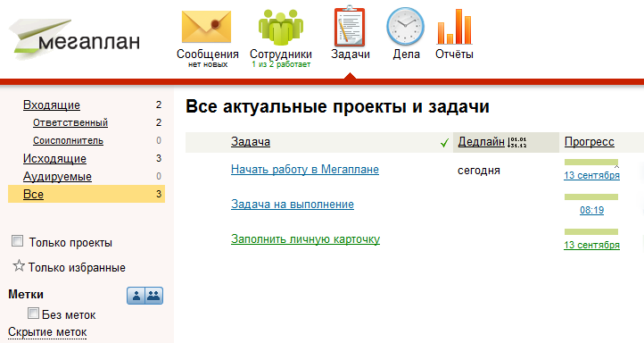Click the Задачи menu label
Image resolution: width=644 pixels, height=343 pixels.
pos(351,54)
